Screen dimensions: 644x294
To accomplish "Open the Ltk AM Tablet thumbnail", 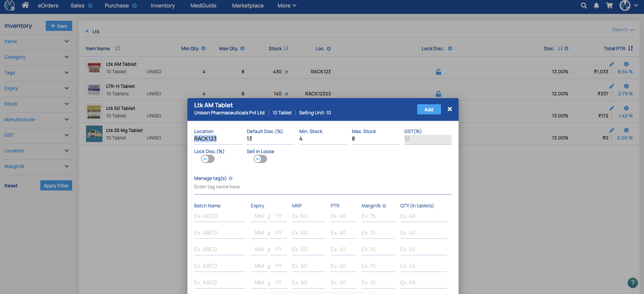I will pos(94,68).
